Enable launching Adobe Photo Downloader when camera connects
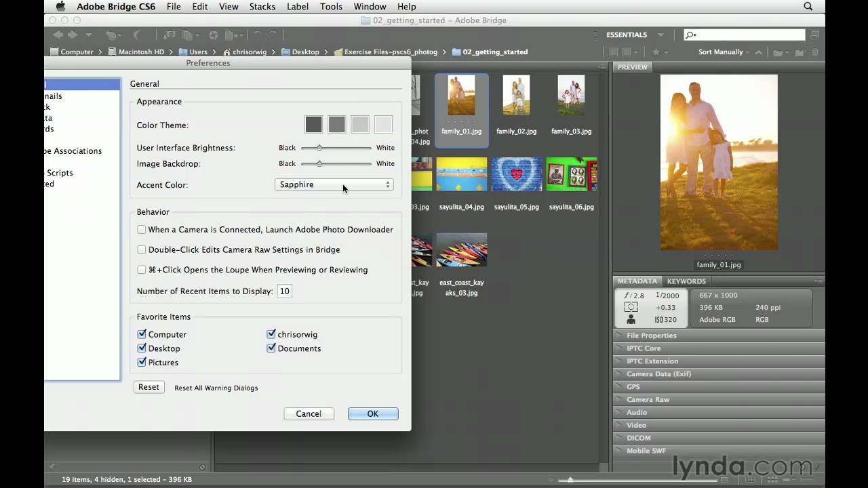 [141, 229]
